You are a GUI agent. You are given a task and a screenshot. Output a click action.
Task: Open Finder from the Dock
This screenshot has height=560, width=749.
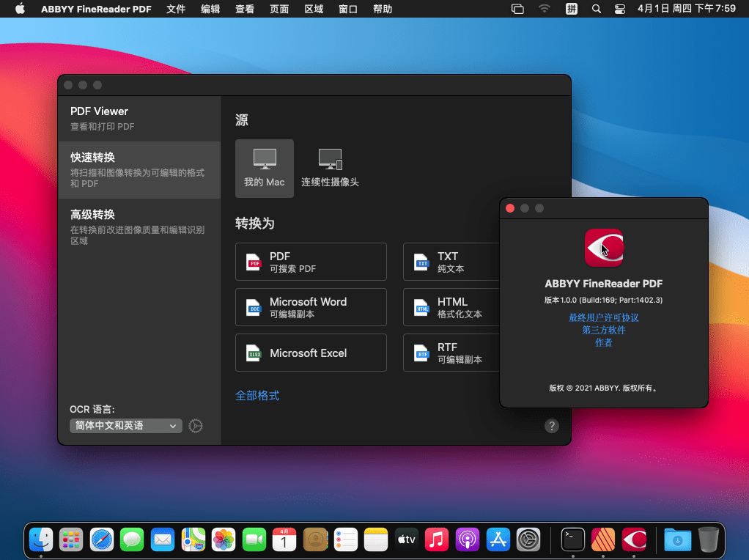pyautogui.click(x=41, y=540)
